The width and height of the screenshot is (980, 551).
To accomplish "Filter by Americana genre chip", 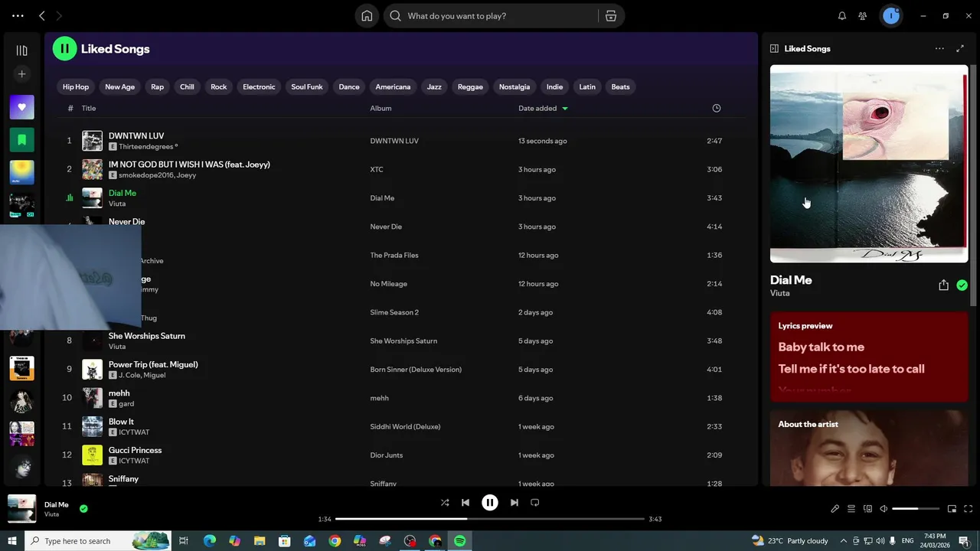I will (x=393, y=86).
